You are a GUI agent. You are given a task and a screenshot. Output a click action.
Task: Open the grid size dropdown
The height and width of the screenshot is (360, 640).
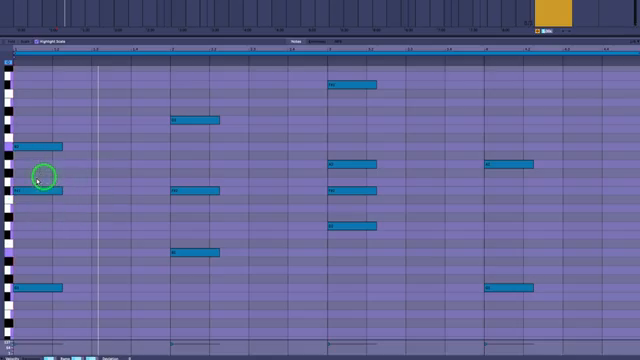635,42
